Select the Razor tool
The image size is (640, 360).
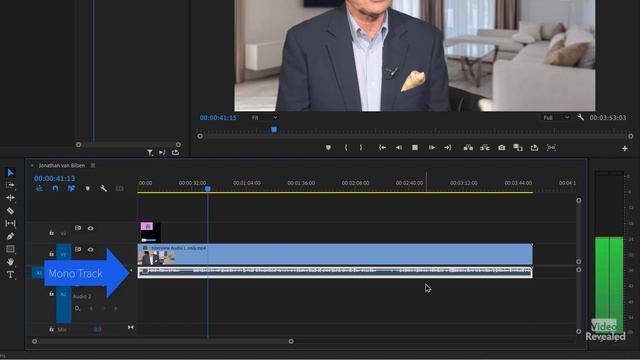point(10,211)
